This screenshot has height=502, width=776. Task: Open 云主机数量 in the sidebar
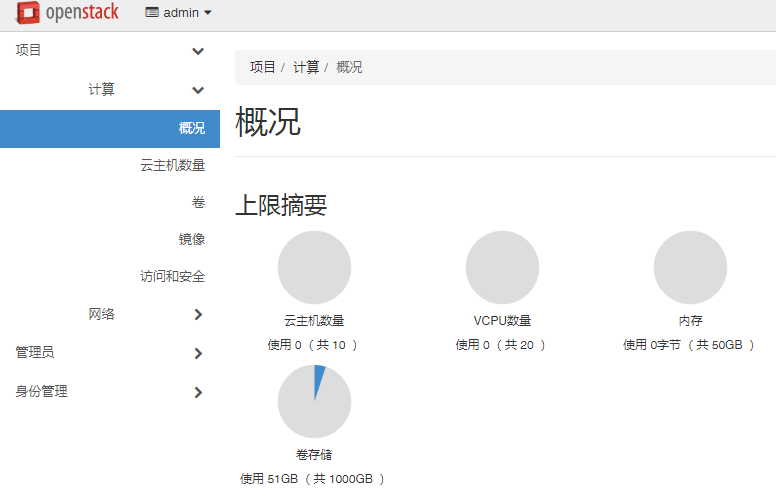click(173, 165)
